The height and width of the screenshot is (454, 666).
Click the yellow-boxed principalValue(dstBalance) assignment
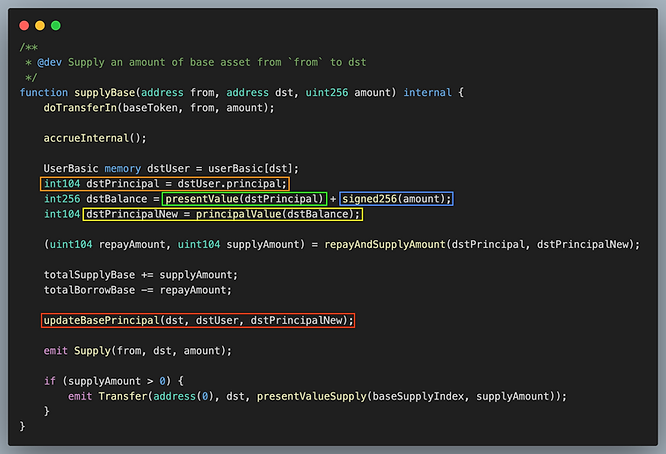[223, 214]
